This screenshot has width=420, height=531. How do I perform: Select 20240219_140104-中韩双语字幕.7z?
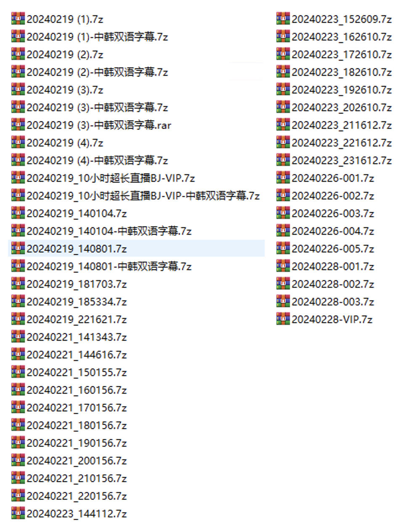pos(109,231)
